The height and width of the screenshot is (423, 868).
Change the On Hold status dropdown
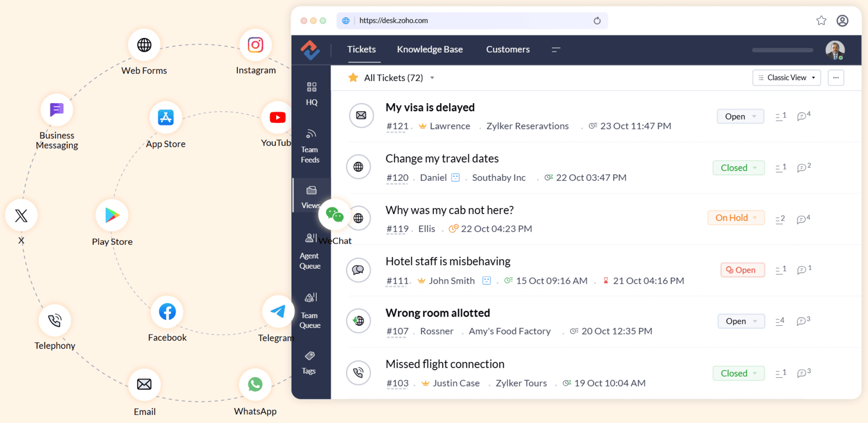(736, 218)
